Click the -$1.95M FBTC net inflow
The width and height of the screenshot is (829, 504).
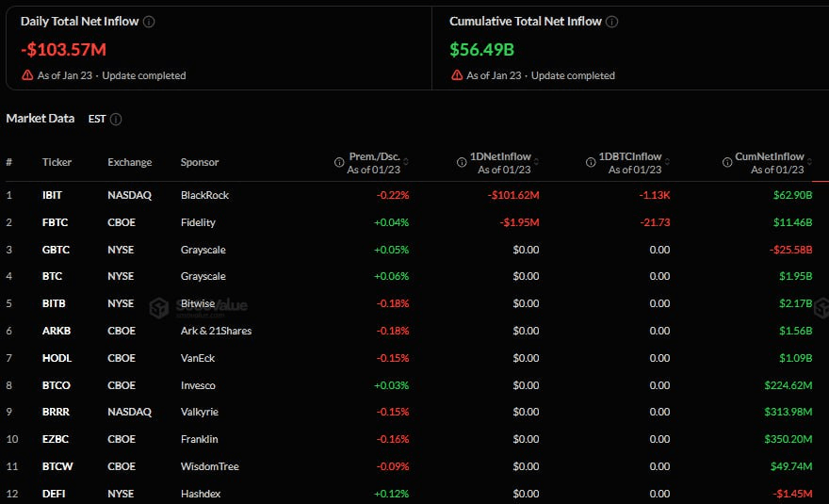[x=519, y=222]
